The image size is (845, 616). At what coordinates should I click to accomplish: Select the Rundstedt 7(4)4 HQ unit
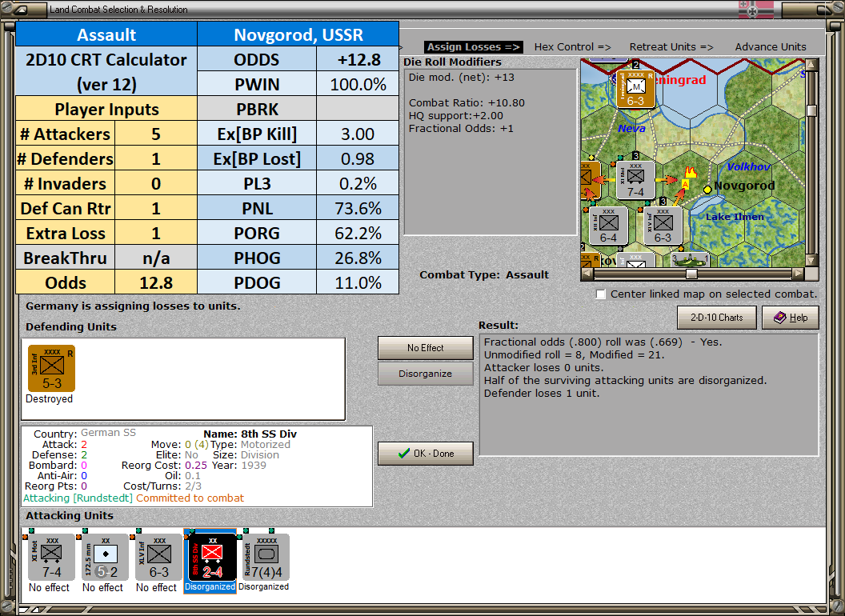pyautogui.click(x=266, y=558)
